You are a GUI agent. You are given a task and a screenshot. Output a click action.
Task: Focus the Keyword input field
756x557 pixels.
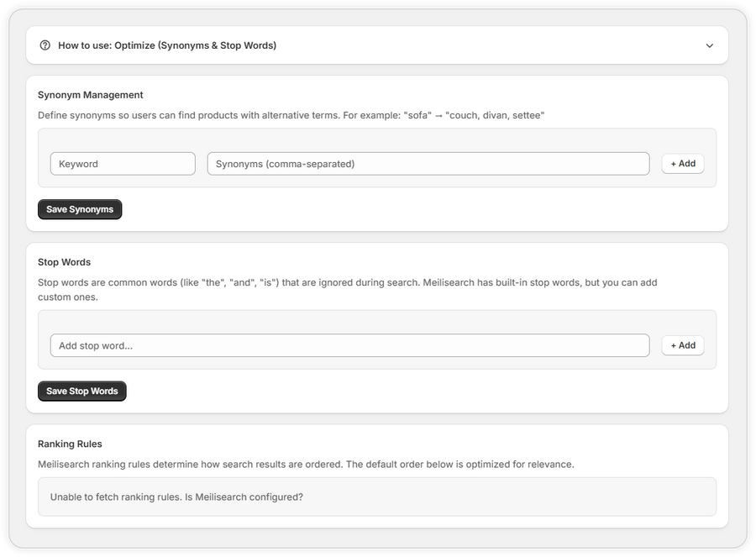point(123,164)
